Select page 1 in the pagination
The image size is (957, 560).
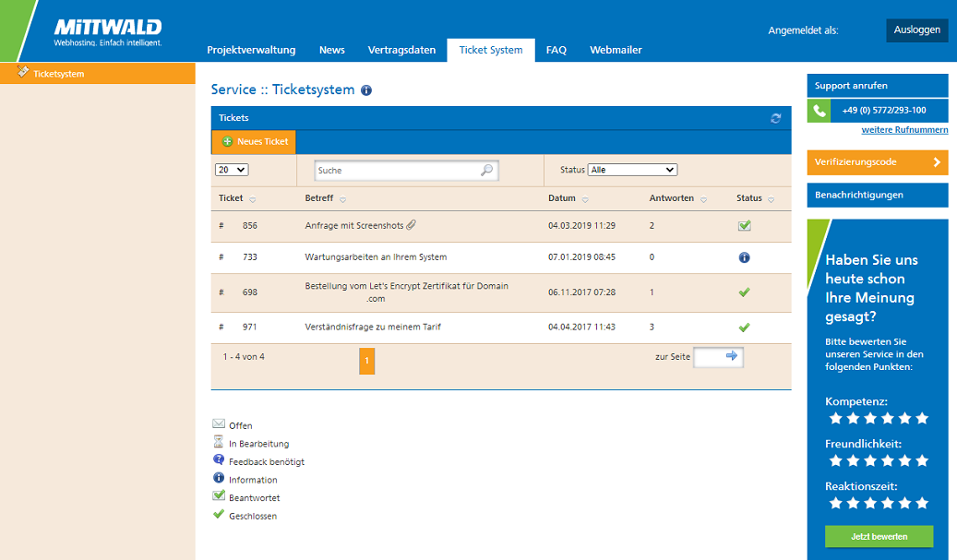[366, 361]
